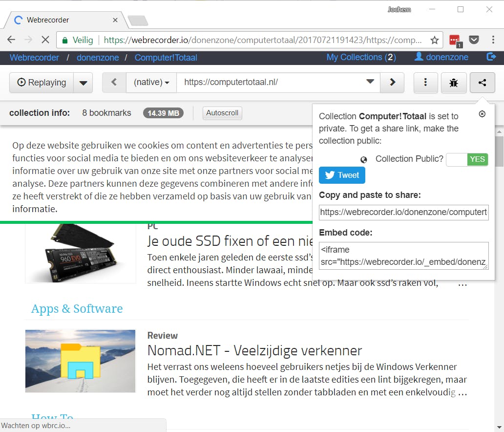504x432 pixels.
Task: Expand the bookmark URL list dropdown
Action: pos(370,82)
